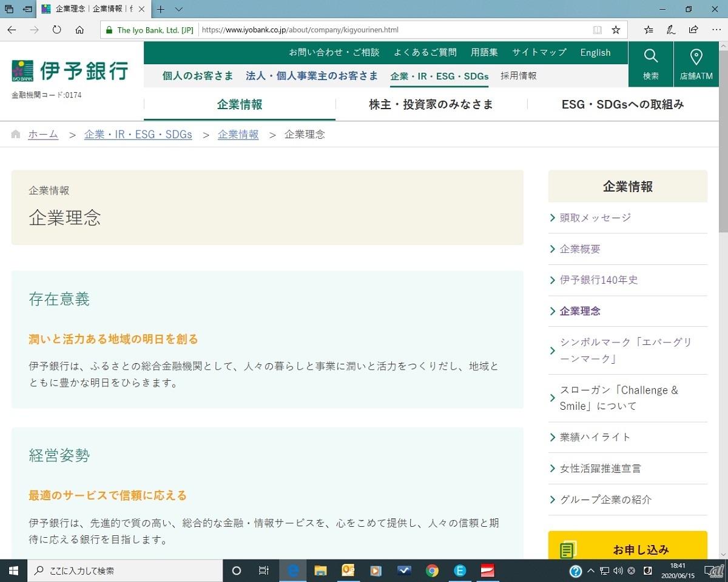Open reading view book icon
The height and width of the screenshot is (582, 728).
pyautogui.click(x=598, y=30)
